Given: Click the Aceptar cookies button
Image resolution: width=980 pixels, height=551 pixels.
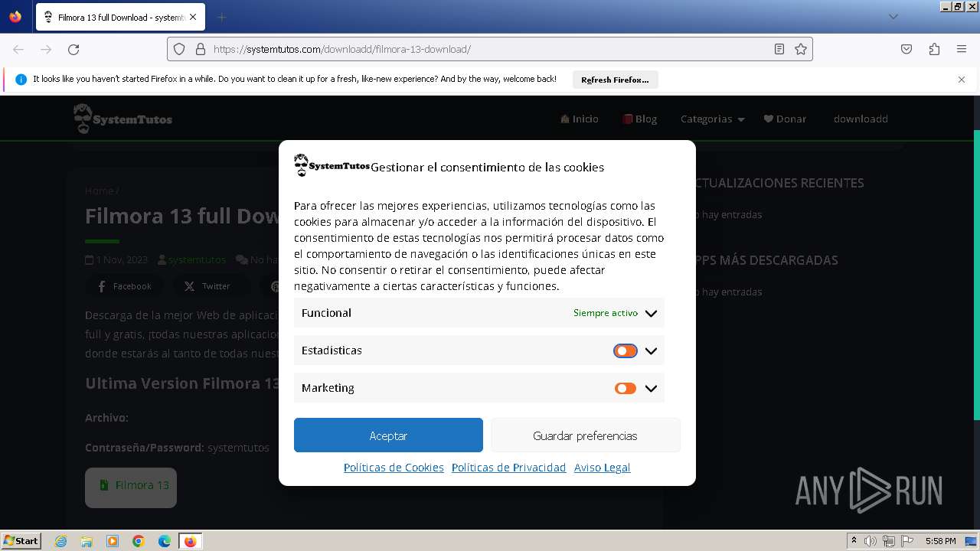Looking at the screenshot, I should (388, 435).
